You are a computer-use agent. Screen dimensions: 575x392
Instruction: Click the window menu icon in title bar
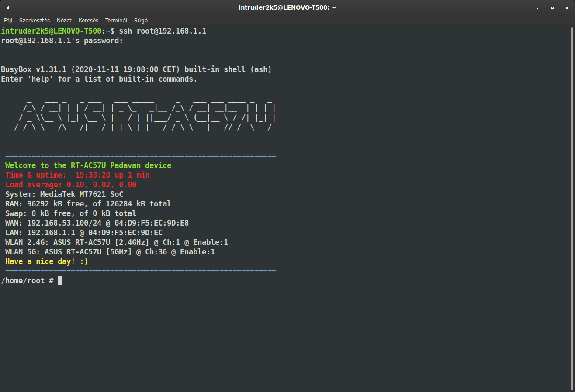tap(8, 8)
